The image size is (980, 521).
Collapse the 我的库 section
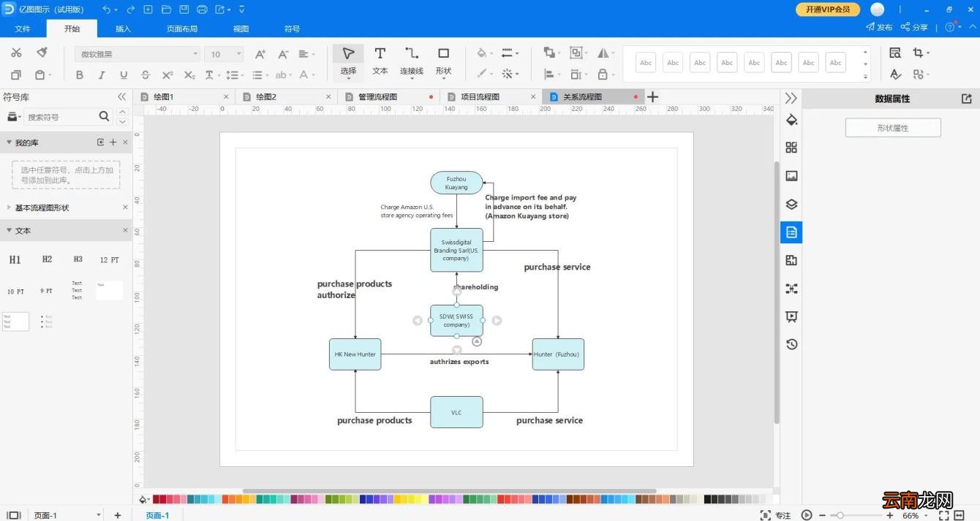[10, 142]
